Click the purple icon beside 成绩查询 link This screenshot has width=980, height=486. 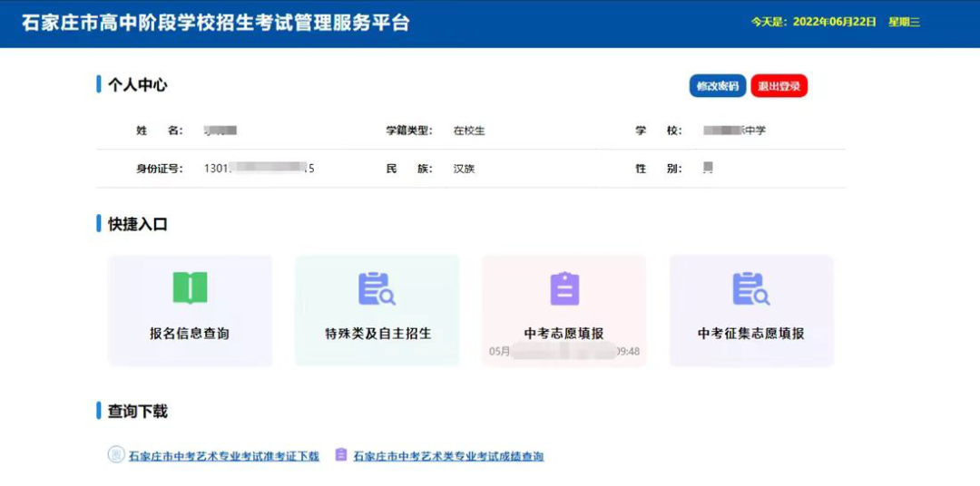340,455
